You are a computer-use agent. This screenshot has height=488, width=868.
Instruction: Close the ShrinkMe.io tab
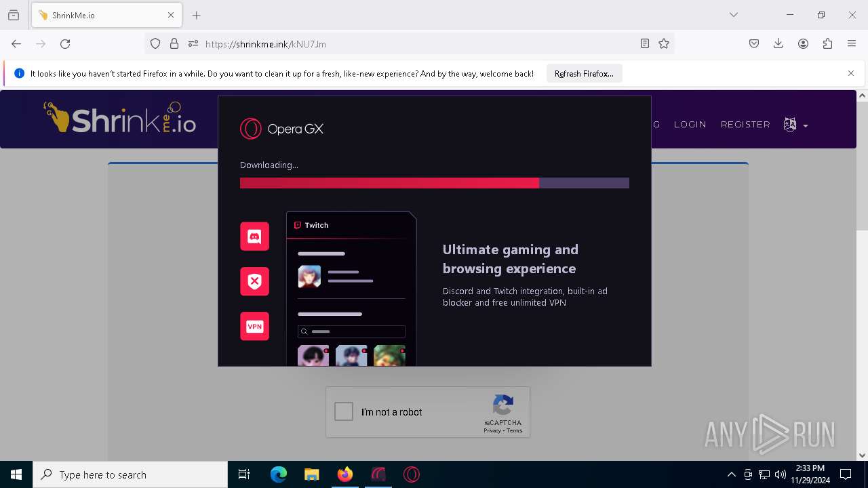tap(171, 15)
